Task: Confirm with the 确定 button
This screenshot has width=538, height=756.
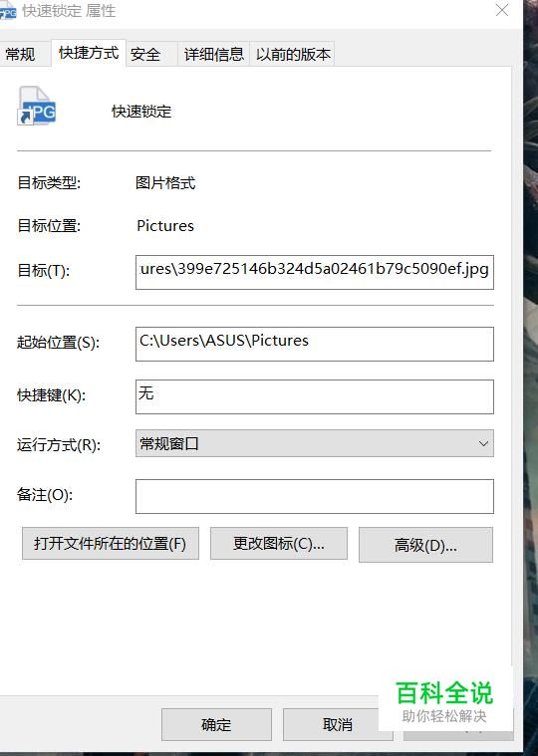Action: click(216, 724)
